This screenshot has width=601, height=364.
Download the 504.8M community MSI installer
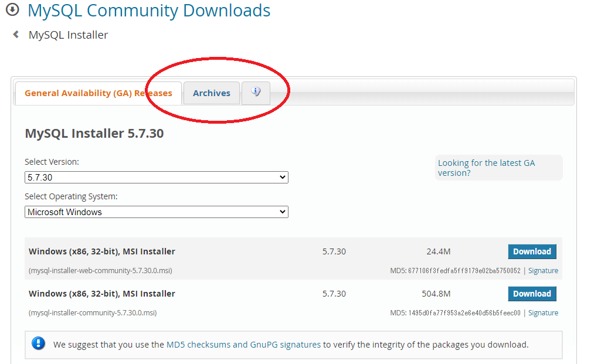point(532,294)
